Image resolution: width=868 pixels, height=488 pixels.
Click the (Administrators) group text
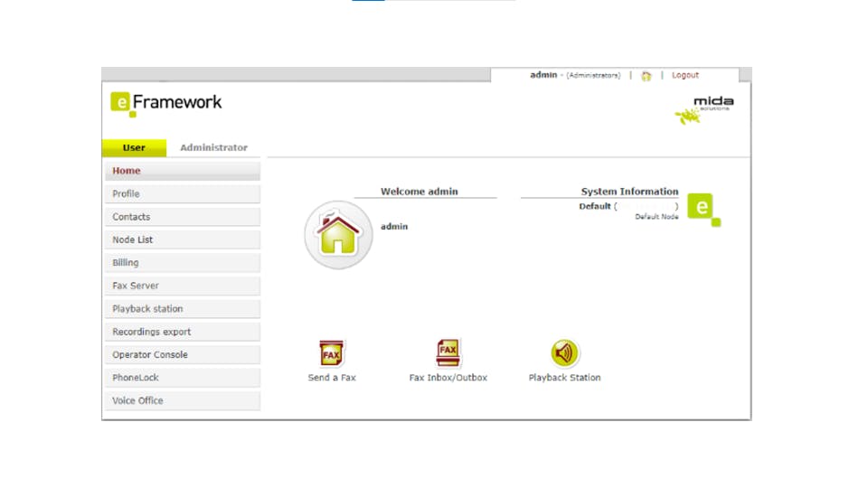593,75
